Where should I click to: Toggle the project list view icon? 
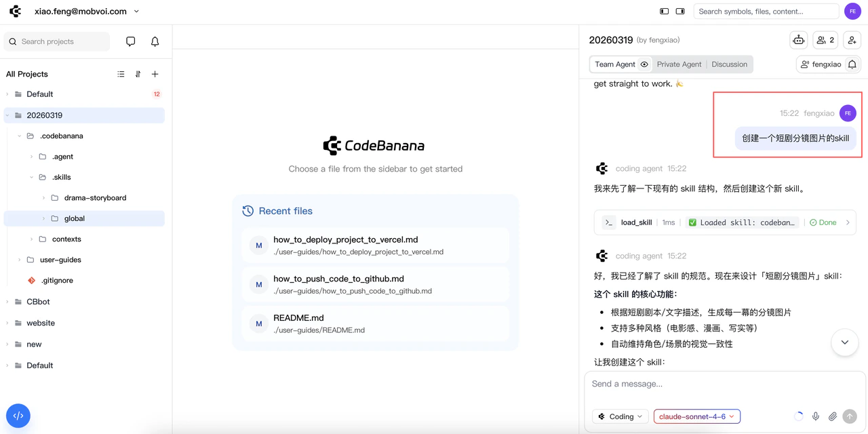[x=121, y=74]
